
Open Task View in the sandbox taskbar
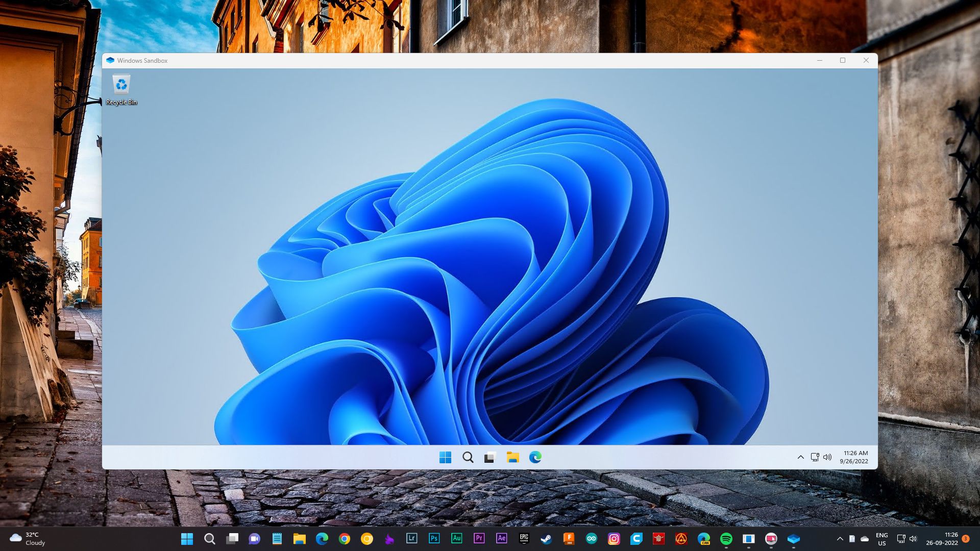[x=489, y=457]
